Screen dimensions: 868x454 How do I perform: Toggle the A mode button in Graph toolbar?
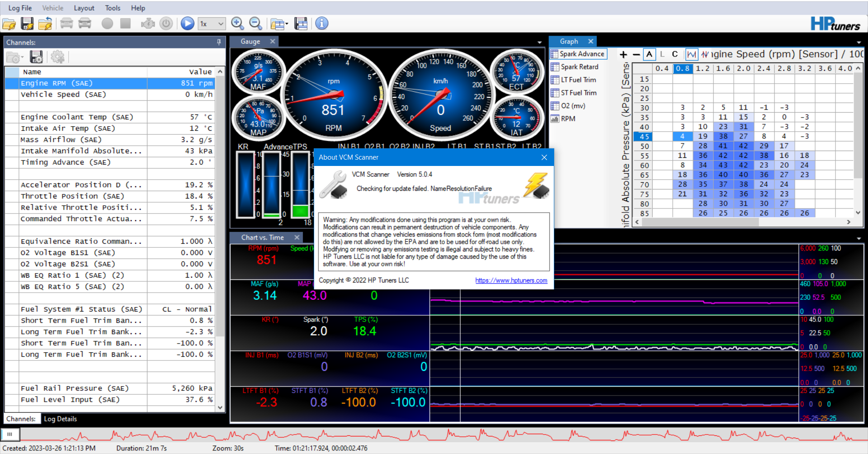[649, 54]
